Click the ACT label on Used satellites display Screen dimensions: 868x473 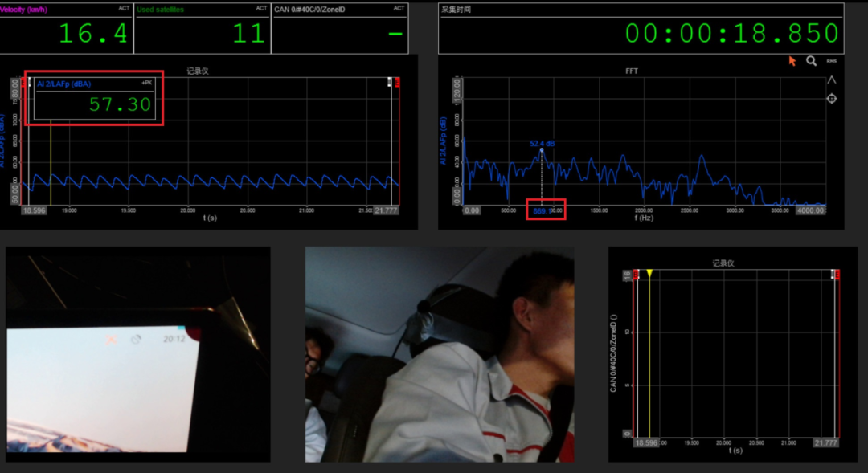261,8
